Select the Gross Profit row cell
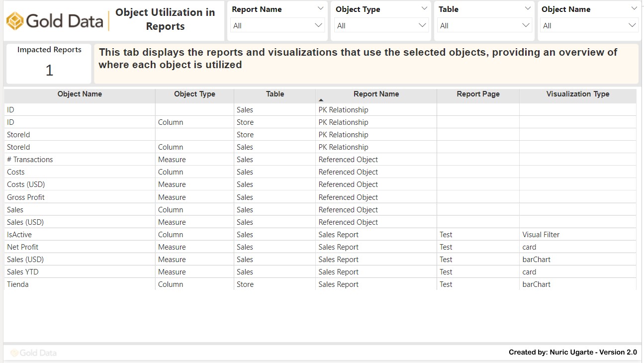644x363 pixels. tap(26, 197)
